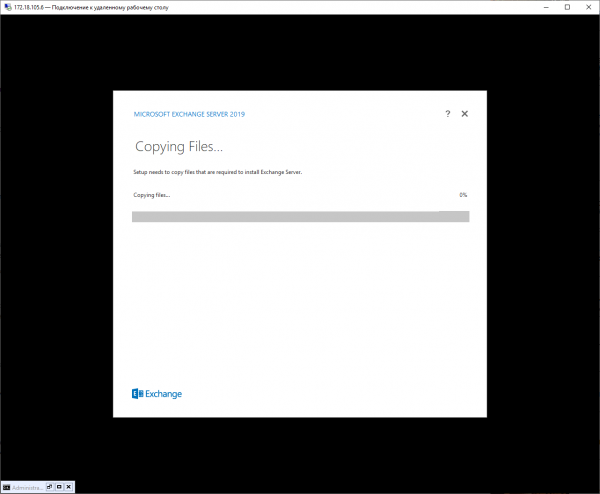600x494 pixels.
Task: Maximize the minimized Administrator window
Action: coord(59,486)
